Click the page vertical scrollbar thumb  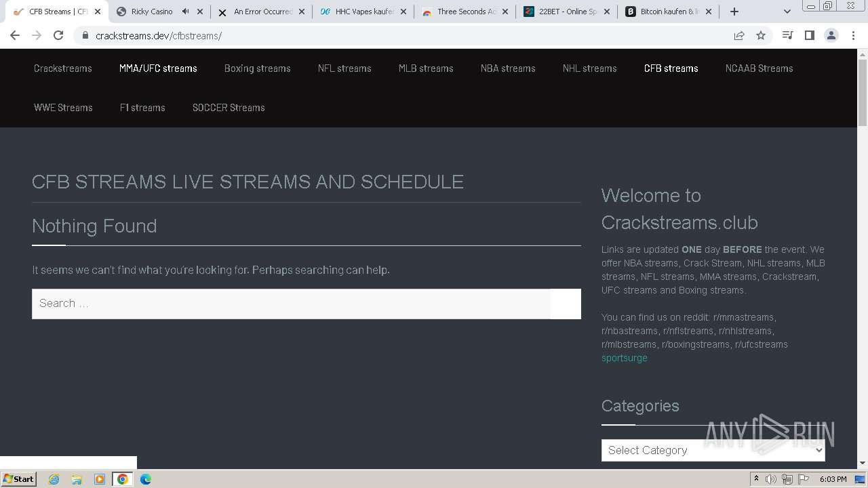(x=863, y=92)
